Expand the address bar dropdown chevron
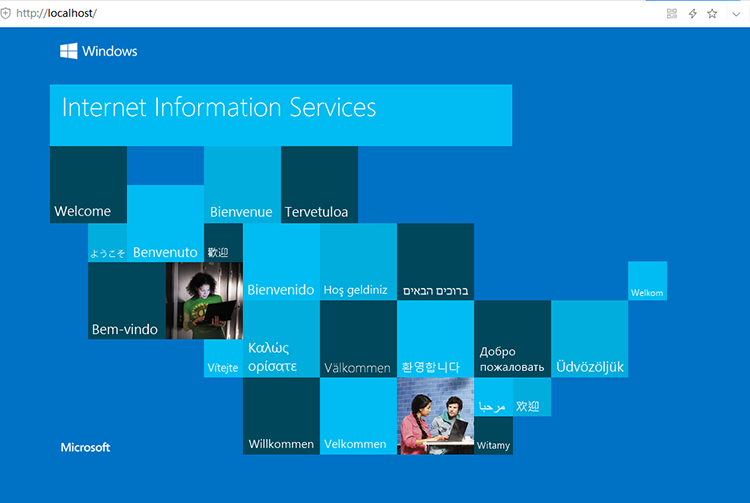The height and width of the screenshot is (503, 750). (x=736, y=14)
